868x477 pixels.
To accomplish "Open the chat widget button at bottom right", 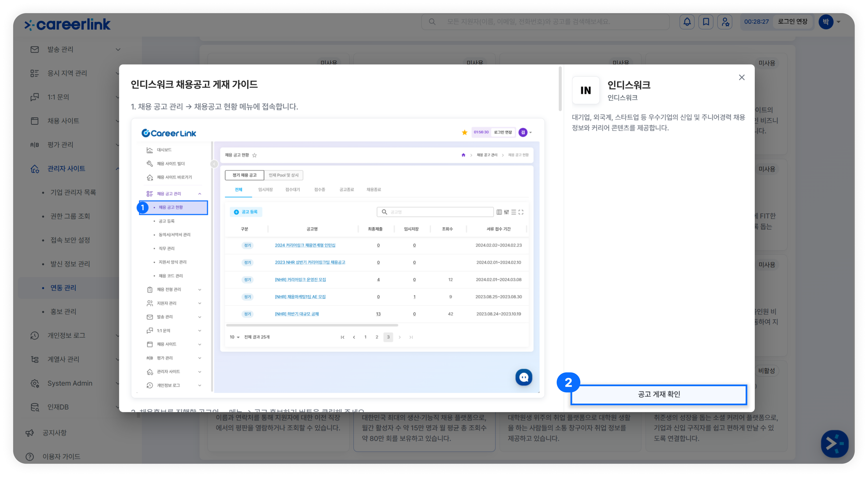I will [x=834, y=443].
